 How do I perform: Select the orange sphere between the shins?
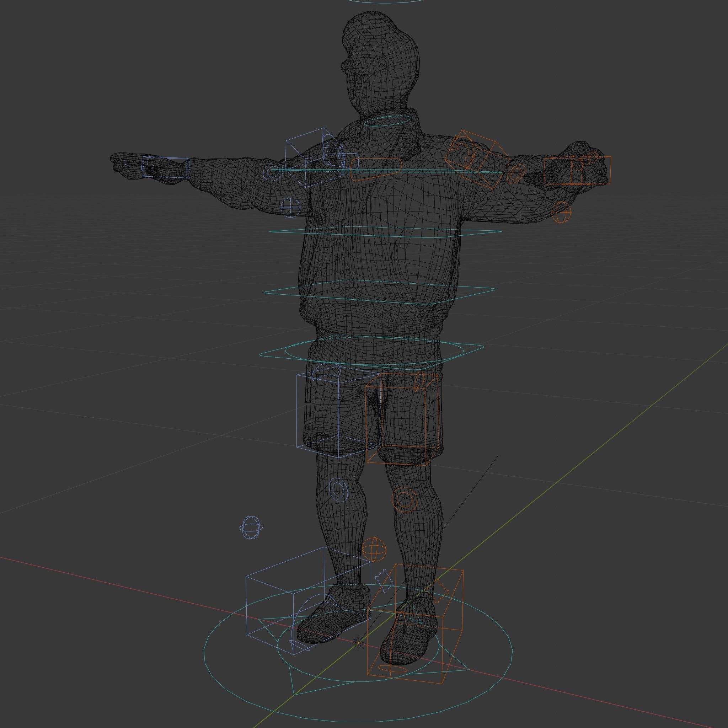tap(374, 550)
